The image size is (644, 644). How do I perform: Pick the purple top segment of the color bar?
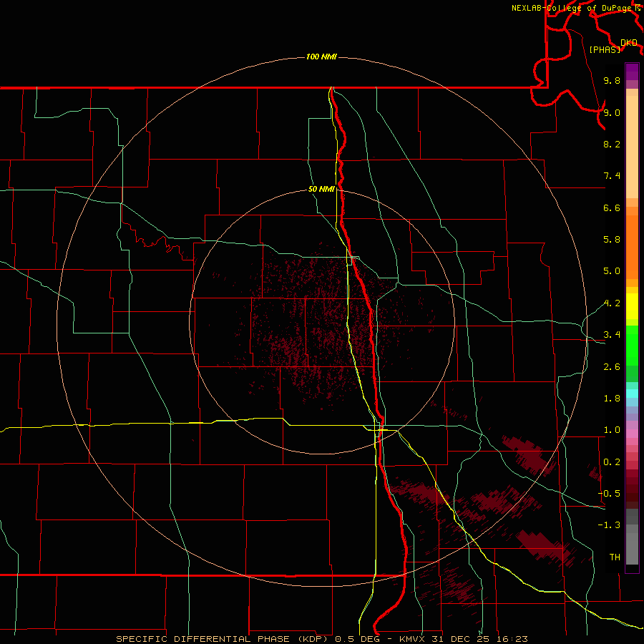(x=632, y=72)
